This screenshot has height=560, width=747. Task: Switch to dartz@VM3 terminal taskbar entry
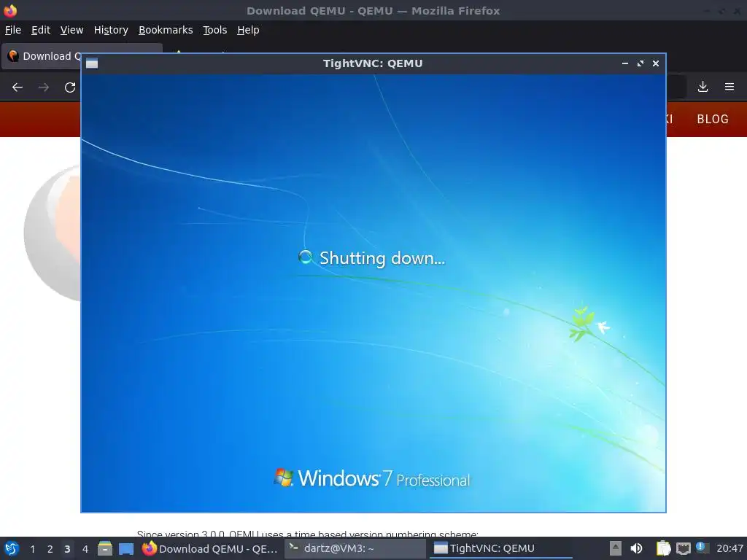[355, 548]
